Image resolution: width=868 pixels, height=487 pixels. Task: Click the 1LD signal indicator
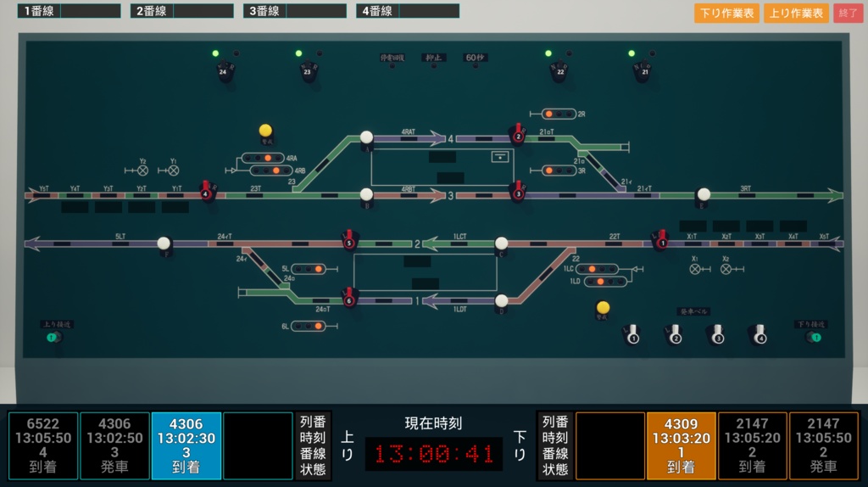(x=605, y=282)
